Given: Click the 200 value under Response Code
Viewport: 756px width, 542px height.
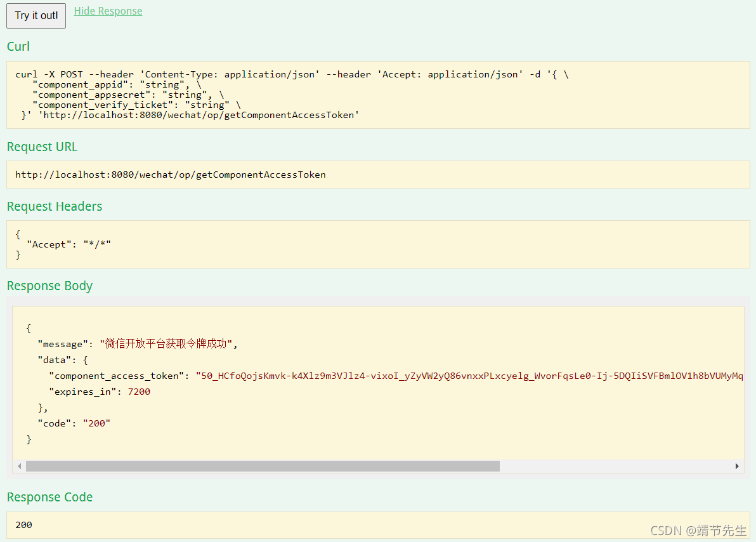Looking at the screenshot, I should click(x=23, y=525).
